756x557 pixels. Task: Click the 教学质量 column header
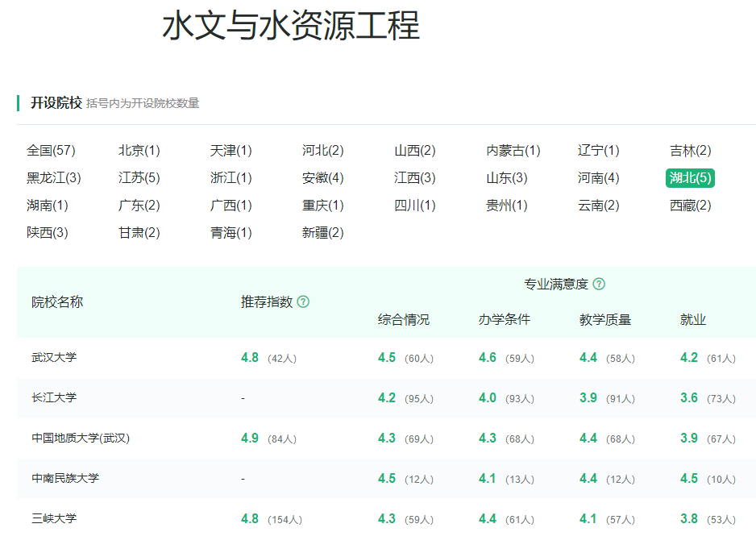point(605,320)
